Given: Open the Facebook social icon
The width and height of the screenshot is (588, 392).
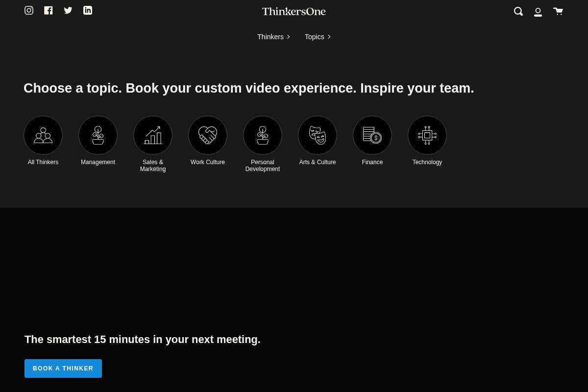Looking at the screenshot, I should click(49, 10).
